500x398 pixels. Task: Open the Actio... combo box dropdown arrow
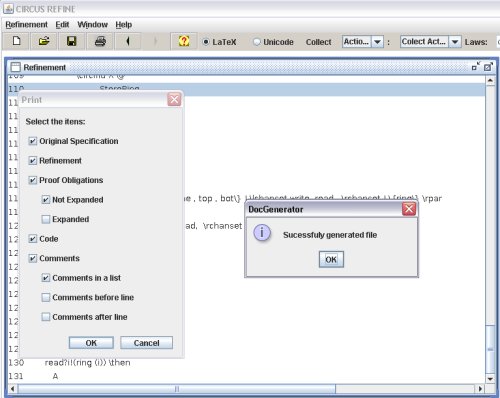pos(377,42)
